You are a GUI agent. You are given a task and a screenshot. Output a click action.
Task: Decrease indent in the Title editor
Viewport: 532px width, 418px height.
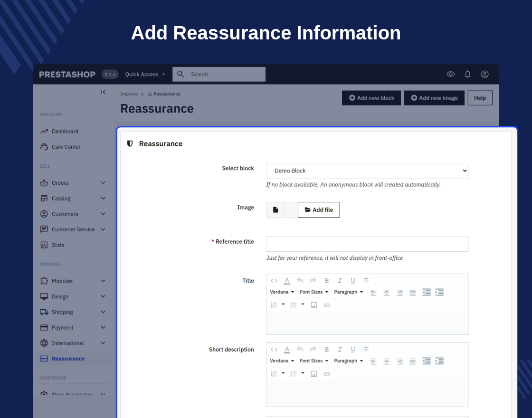[x=427, y=292]
